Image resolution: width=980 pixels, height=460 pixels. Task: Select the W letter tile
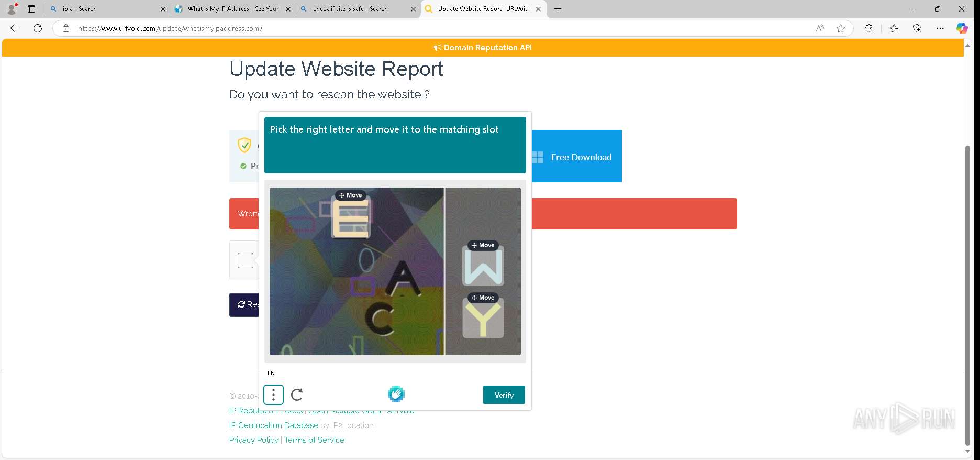coord(483,266)
